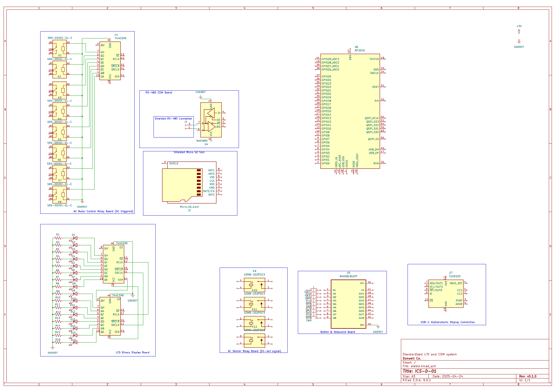
Task: Select the 'KiCad E.D.A. 9.0.1' text
Action: tap(417, 380)
